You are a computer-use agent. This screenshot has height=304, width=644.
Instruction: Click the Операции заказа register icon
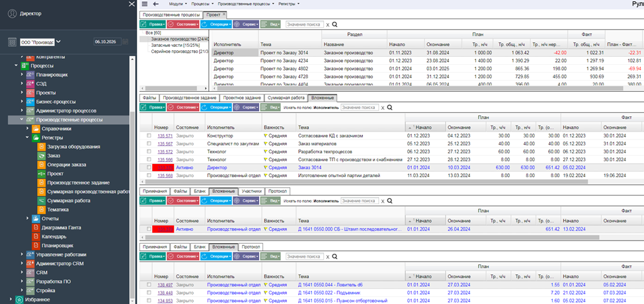point(41,165)
